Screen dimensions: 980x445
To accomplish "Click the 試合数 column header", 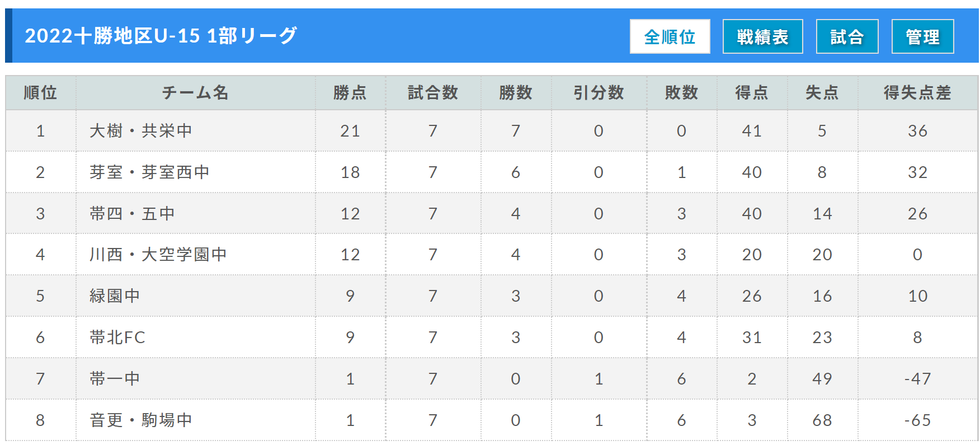I will pos(433,93).
